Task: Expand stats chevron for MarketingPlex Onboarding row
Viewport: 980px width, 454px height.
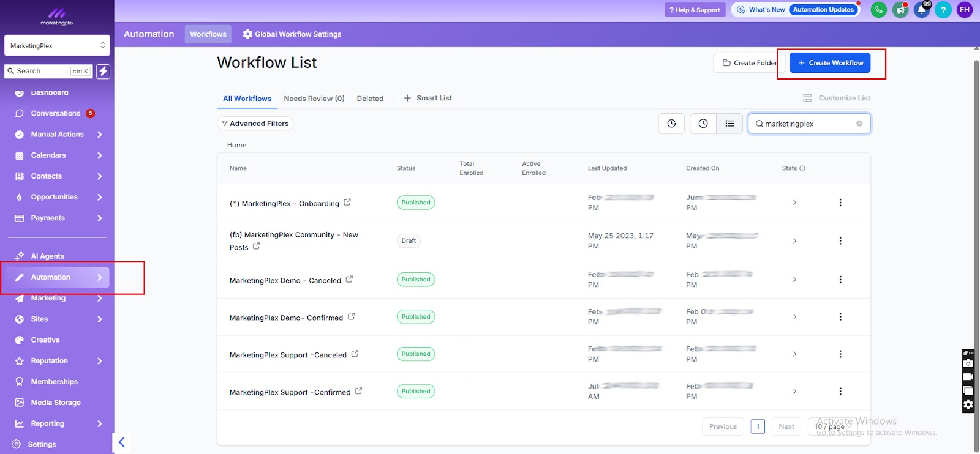Action: 794,203
